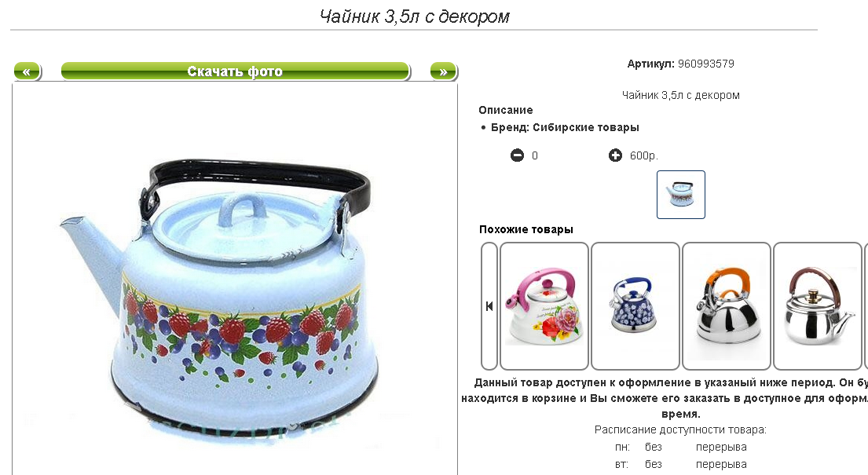Select the small kettle thumbnail under the price

click(x=681, y=195)
